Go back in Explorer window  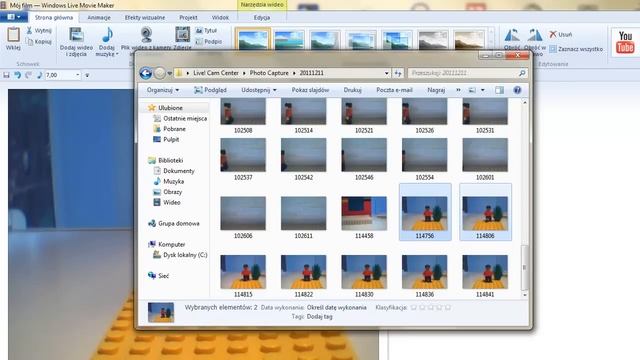tap(146, 73)
